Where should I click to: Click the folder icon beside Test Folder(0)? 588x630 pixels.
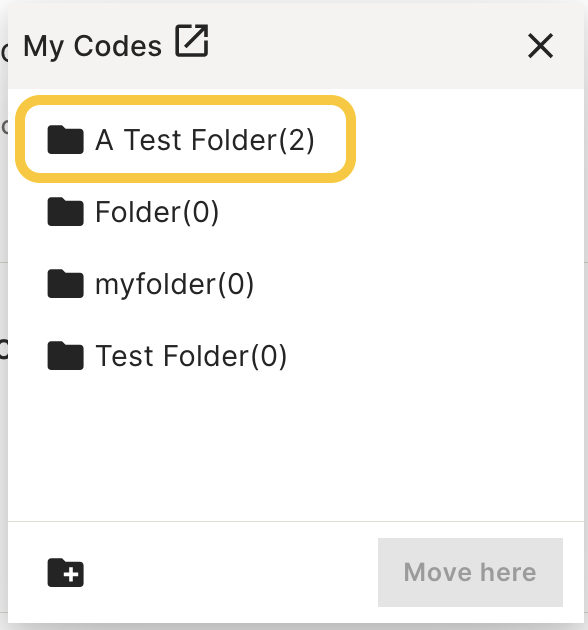[x=66, y=356]
